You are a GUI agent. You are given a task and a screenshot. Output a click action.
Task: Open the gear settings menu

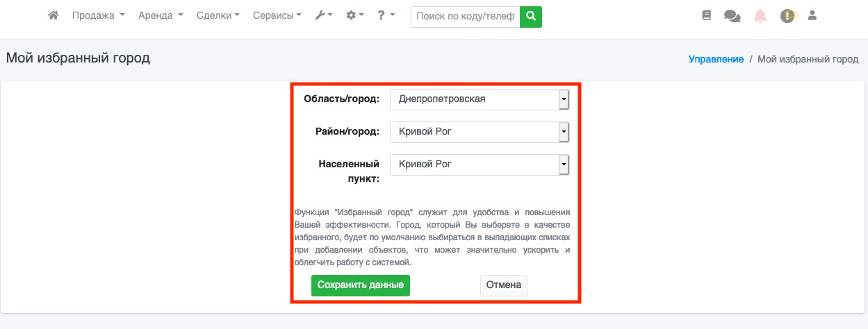[354, 15]
